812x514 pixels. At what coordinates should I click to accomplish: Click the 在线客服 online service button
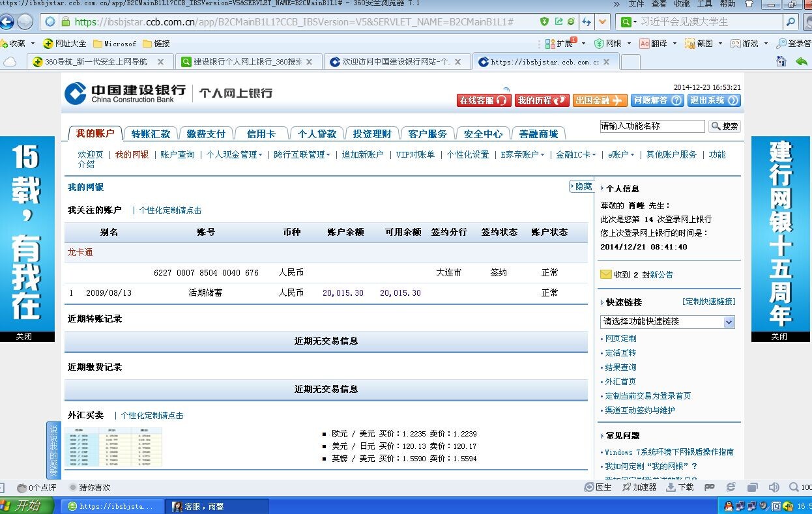click(x=483, y=100)
